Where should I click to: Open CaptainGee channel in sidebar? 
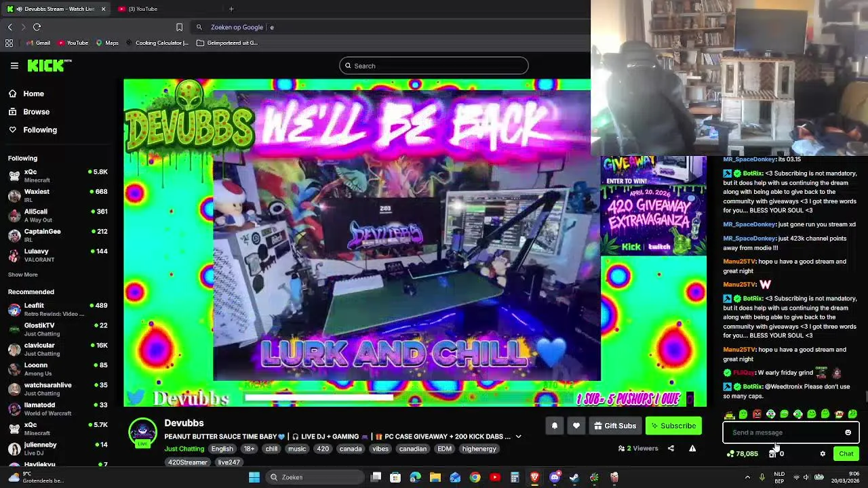pyautogui.click(x=58, y=235)
